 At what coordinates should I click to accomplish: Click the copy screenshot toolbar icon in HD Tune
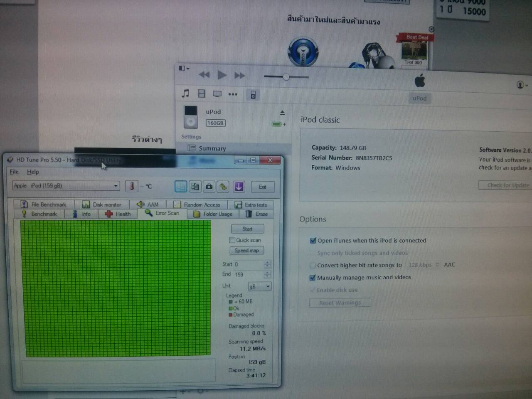[195, 187]
